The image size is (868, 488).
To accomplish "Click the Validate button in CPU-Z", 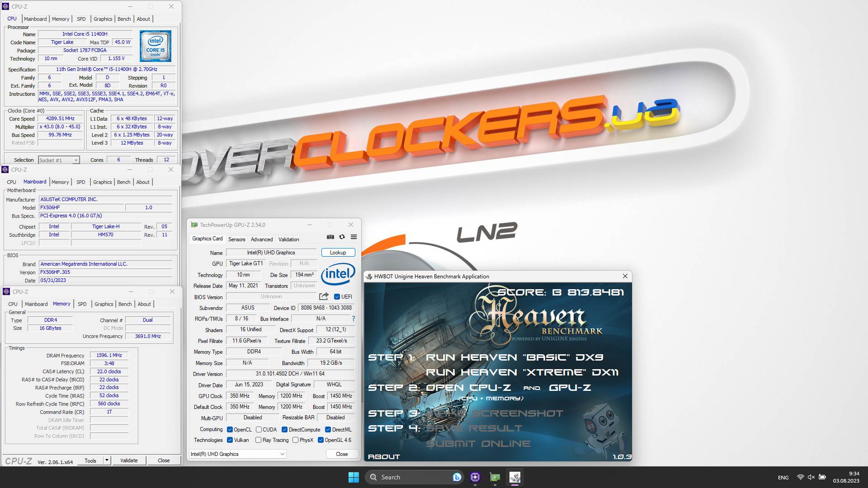I will click(129, 460).
